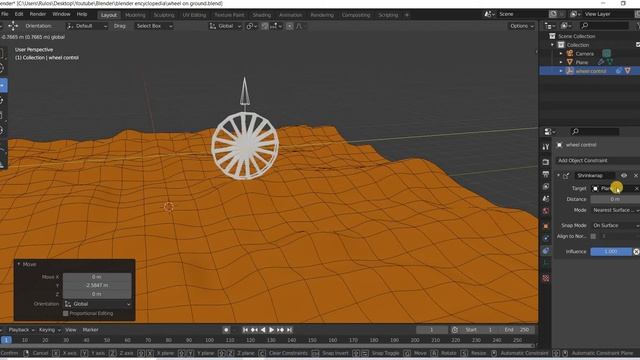Open the outliner editor type menu
640x360 pixels.
click(x=549, y=26)
